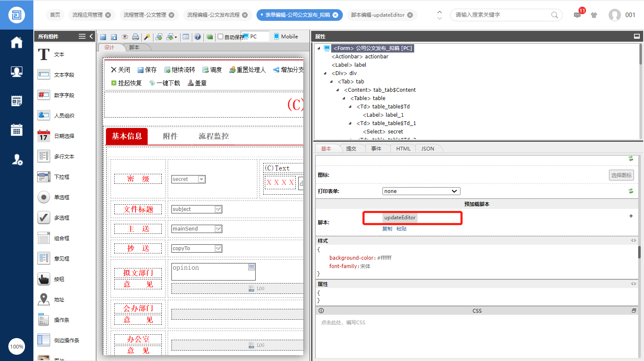Switch to the JSON properties tab
The image size is (644, 361).
pos(428,148)
